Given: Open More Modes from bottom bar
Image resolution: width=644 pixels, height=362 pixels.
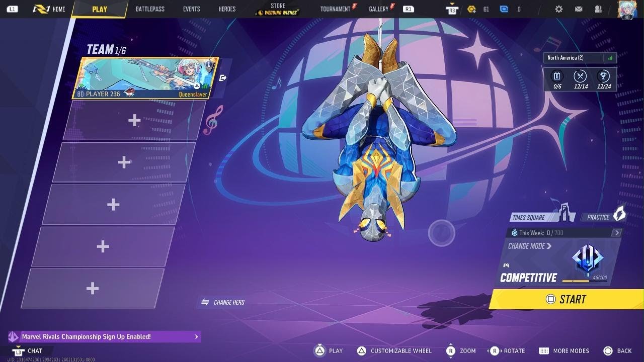Looking at the screenshot, I should tap(564, 351).
